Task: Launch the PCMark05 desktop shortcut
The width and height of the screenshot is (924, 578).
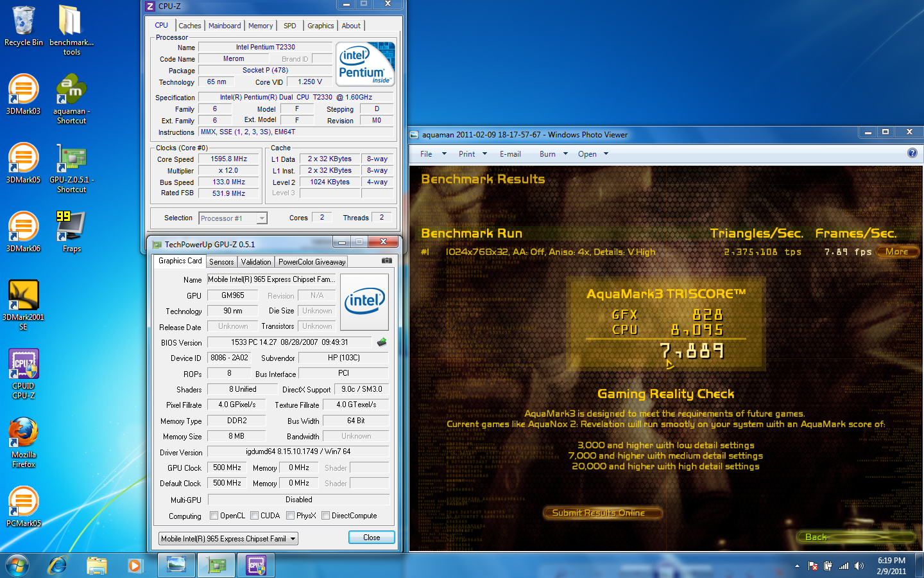Action: point(23,507)
